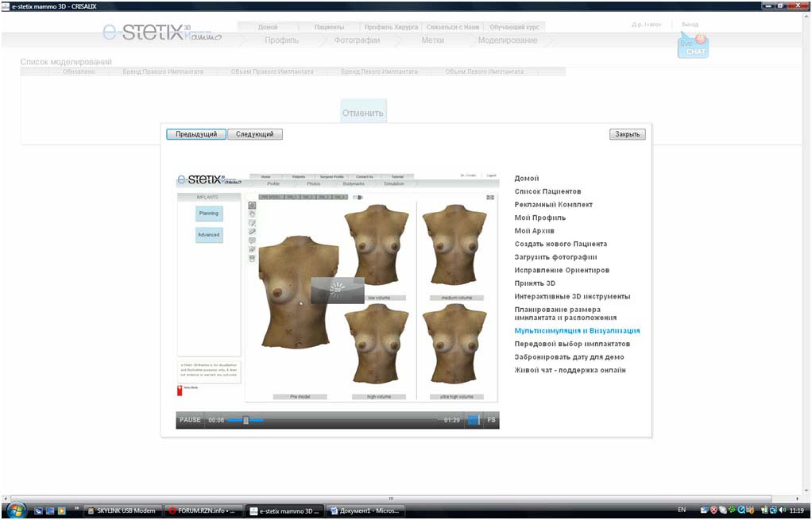This screenshot has height=520, width=812.
Task: Click the 11:19 clock in the system tray
Action: pyautogui.click(x=796, y=510)
